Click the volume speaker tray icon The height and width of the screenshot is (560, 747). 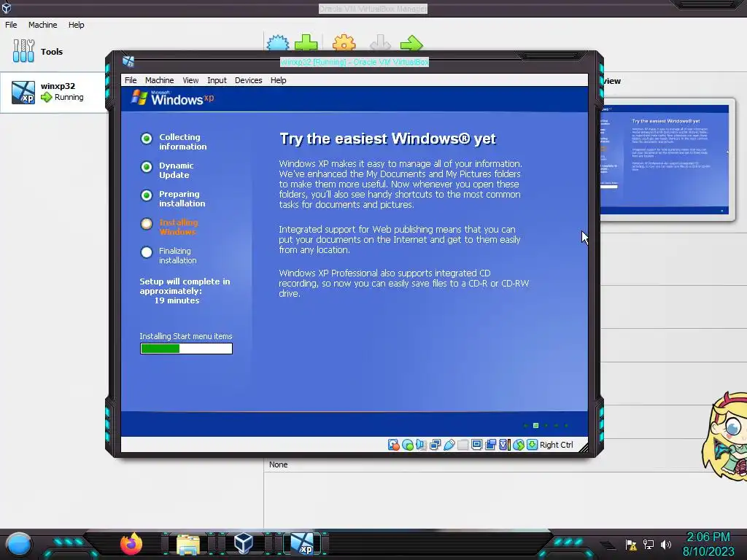[x=666, y=544]
